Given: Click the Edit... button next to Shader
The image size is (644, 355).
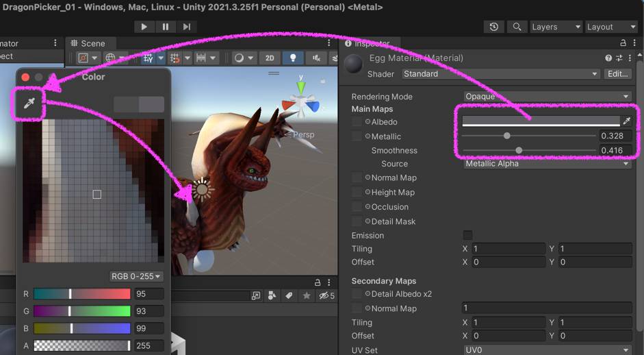Looking at the screenshot, I should 617,73.
